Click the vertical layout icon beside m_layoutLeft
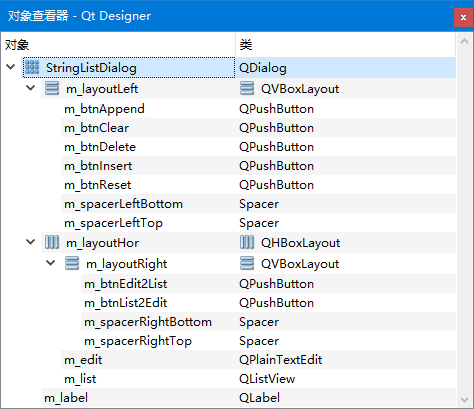Viewport: 474px width, 409px height. coord(52,88)
